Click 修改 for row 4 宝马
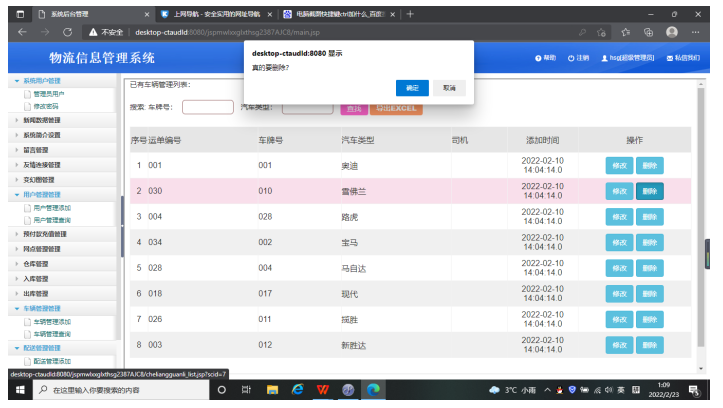The image size is (723, 408). [x=619, y=242]
